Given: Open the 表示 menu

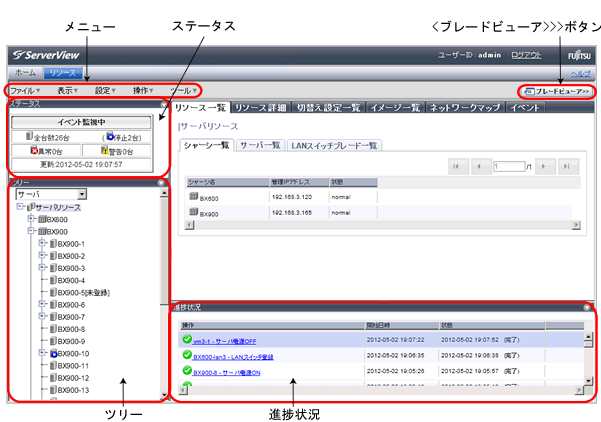Looking at the screenshot, I should [x=67, y=91].
